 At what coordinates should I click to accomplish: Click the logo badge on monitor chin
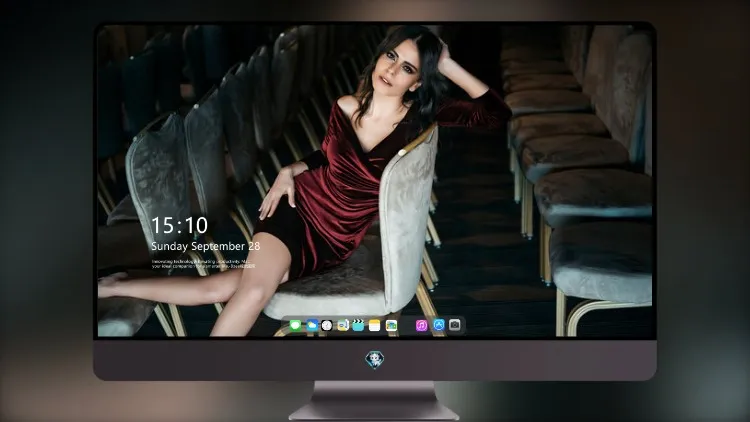click(375, 360)
